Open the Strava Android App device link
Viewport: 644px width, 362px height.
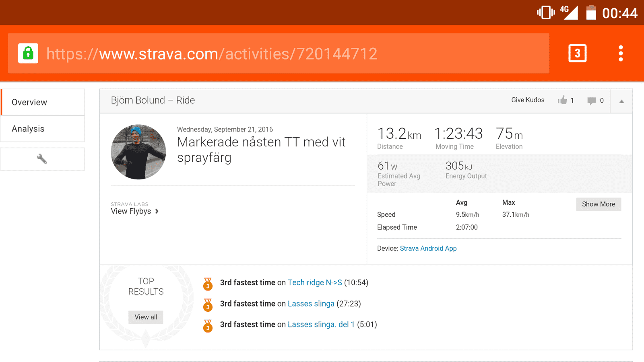pyautogui.click(x=428, y=249)
